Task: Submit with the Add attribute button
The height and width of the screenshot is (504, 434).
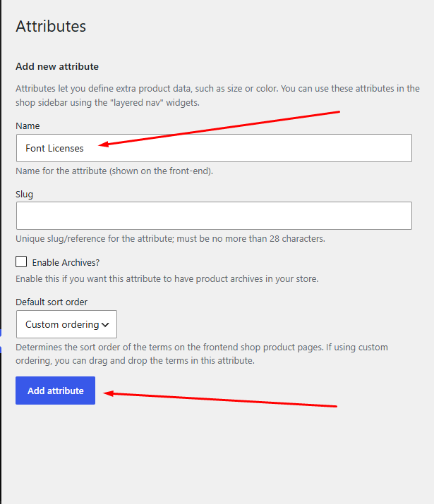Action: 55,391
